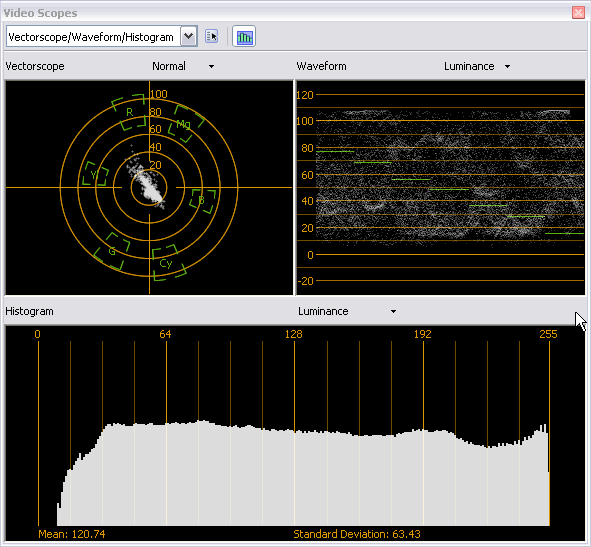The width and height of the screenshot is (591, 547).
Task: Toggle Update Scopes While Playing button
Action: coord(244,37)
